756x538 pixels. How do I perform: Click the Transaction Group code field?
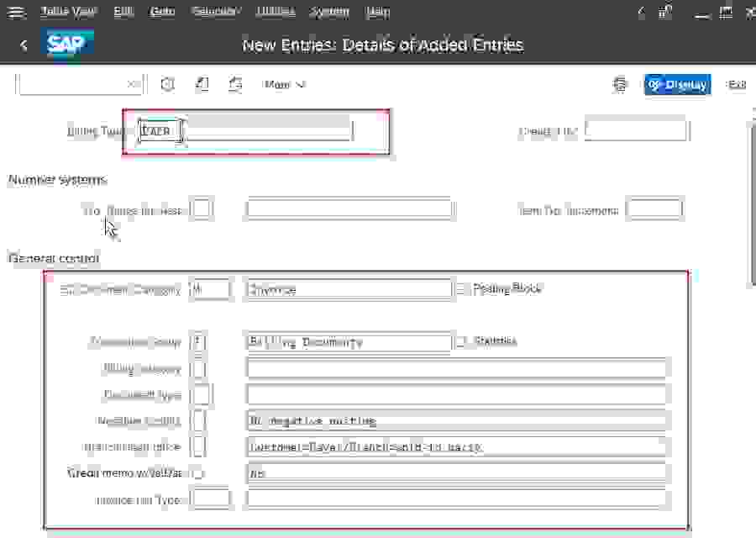coord(197,342)
